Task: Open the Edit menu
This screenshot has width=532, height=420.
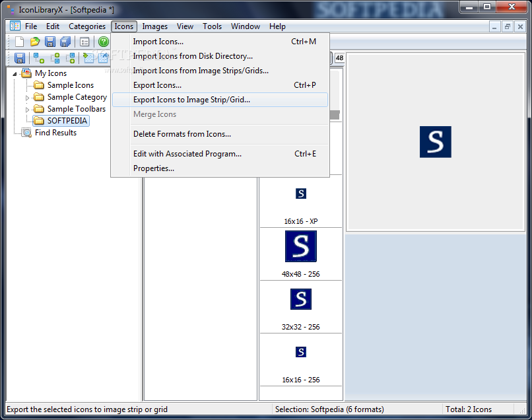Action: tap(53, 26)
